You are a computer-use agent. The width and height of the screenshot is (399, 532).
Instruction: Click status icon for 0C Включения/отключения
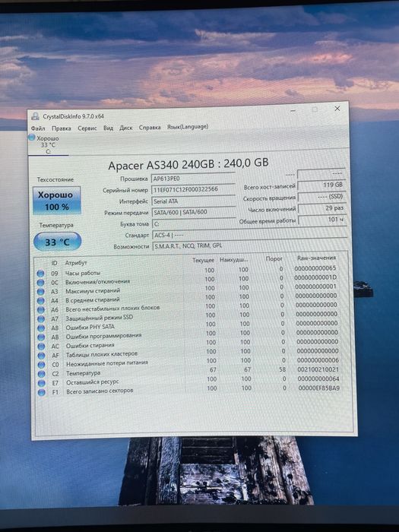(40, 282)
